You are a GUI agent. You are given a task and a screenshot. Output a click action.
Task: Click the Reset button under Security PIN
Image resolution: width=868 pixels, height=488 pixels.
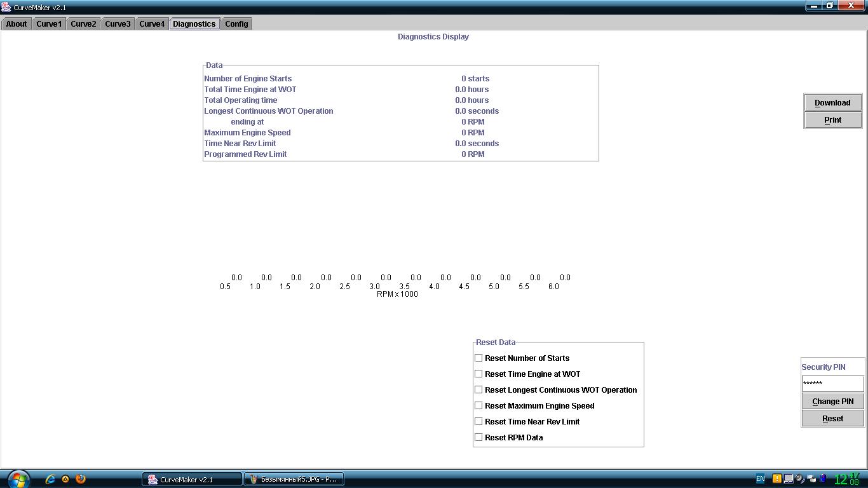coord(832,418)
